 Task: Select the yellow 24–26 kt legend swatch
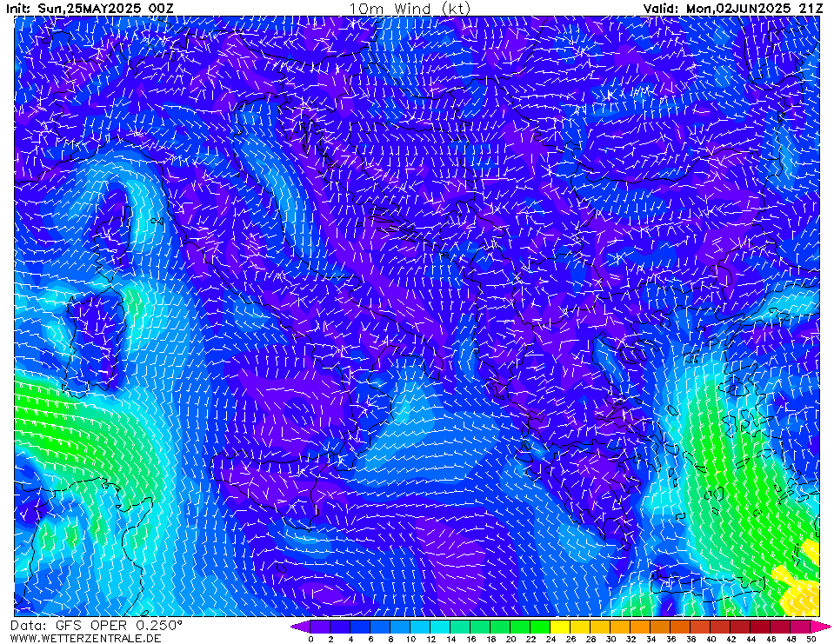560,626
